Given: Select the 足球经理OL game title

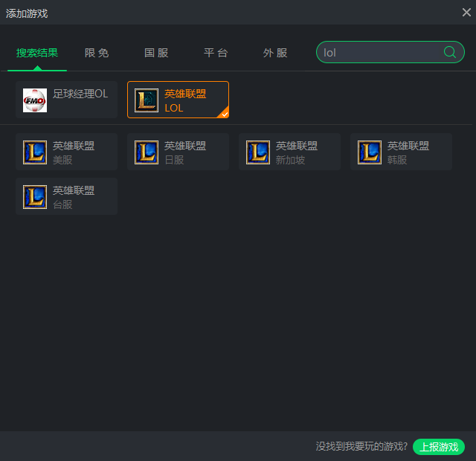Looking at the screenshot, I should pos(80,94).
